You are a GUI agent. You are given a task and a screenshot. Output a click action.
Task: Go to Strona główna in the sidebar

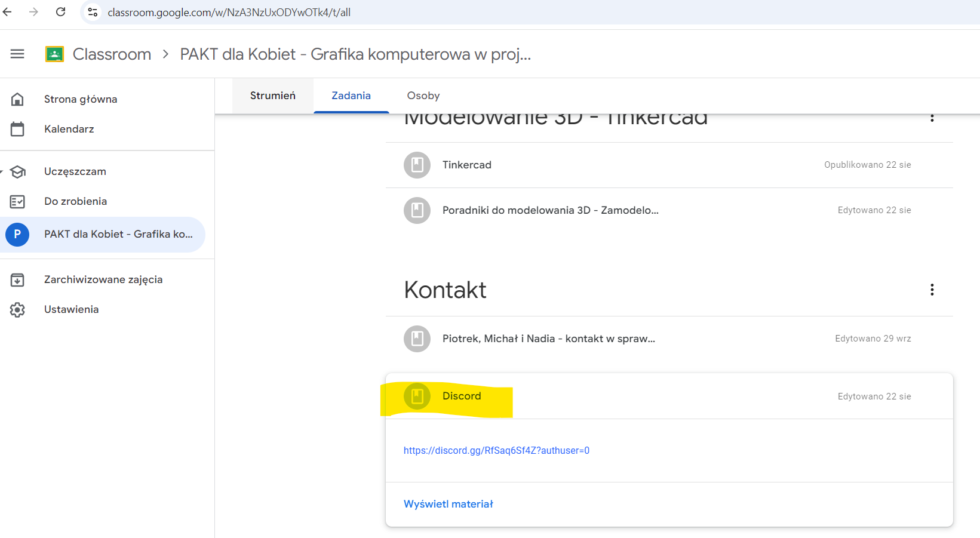(81, 99)
